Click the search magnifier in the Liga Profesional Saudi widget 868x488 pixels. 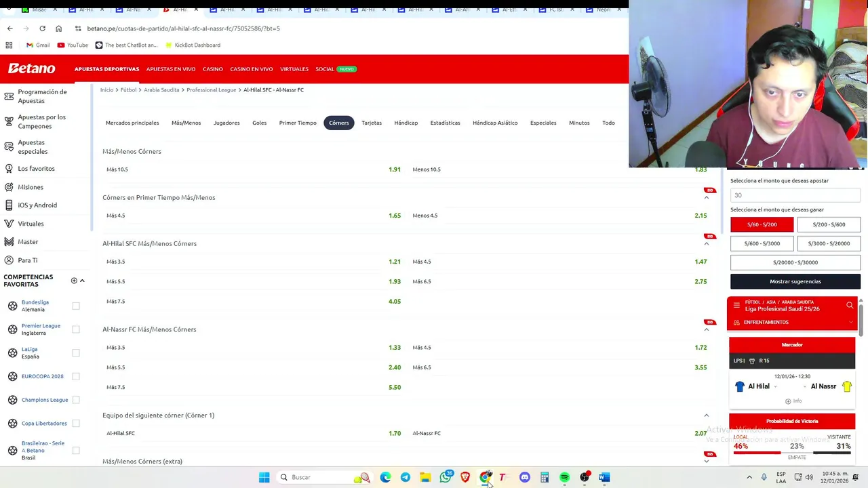pyautogui.click(x=850, y=306)
